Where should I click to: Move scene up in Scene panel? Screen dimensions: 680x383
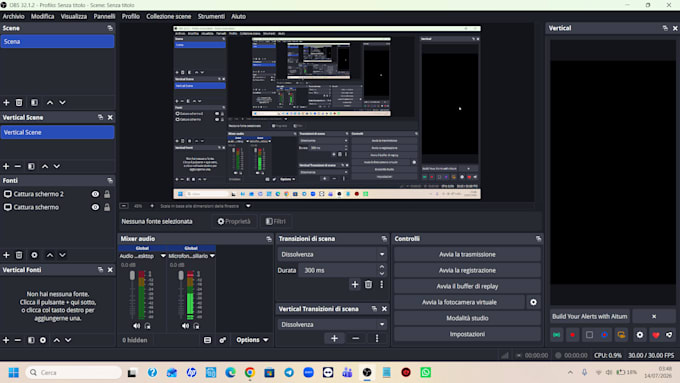coord(50,103)
